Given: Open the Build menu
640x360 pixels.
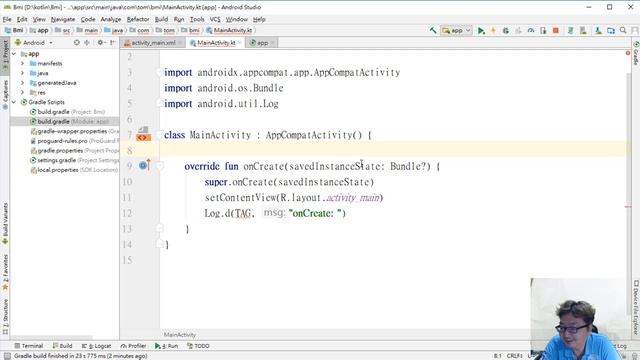Looking at the screenshot, I should [161, 19].
